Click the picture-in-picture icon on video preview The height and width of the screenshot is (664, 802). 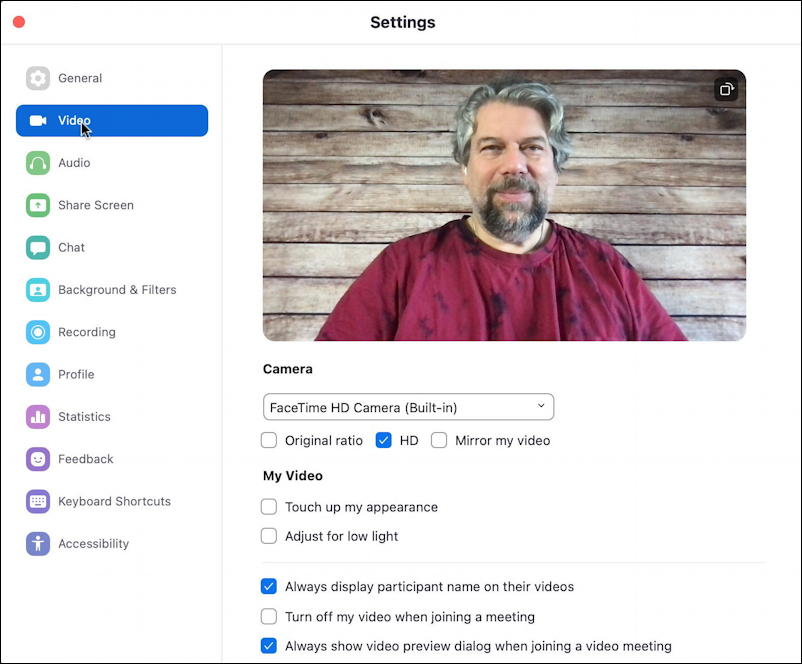pos(726,89)
